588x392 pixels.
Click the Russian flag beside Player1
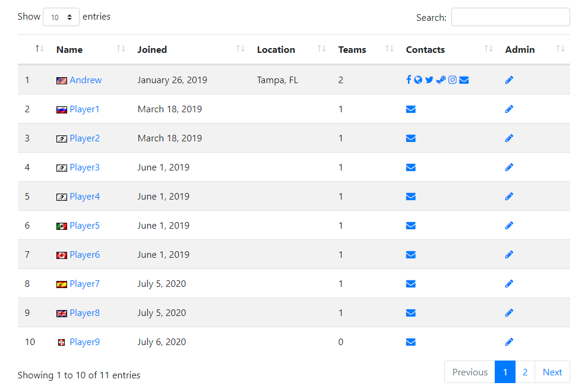click(62, 110)
